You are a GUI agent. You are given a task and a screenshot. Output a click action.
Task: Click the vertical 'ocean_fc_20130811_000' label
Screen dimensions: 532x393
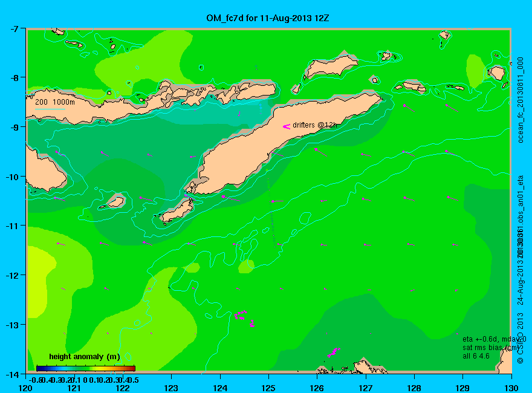[x=521, y=100]
